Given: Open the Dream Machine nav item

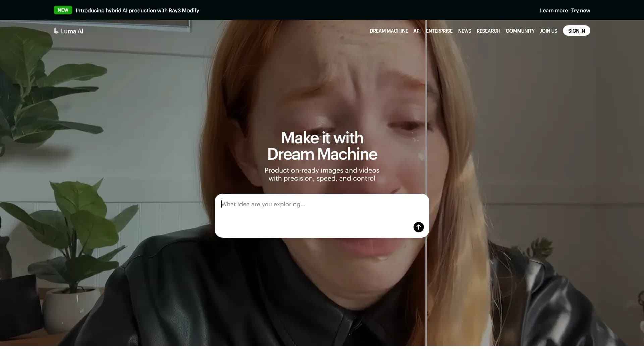Looking at the screenshot, I should (x=389, y=31).
